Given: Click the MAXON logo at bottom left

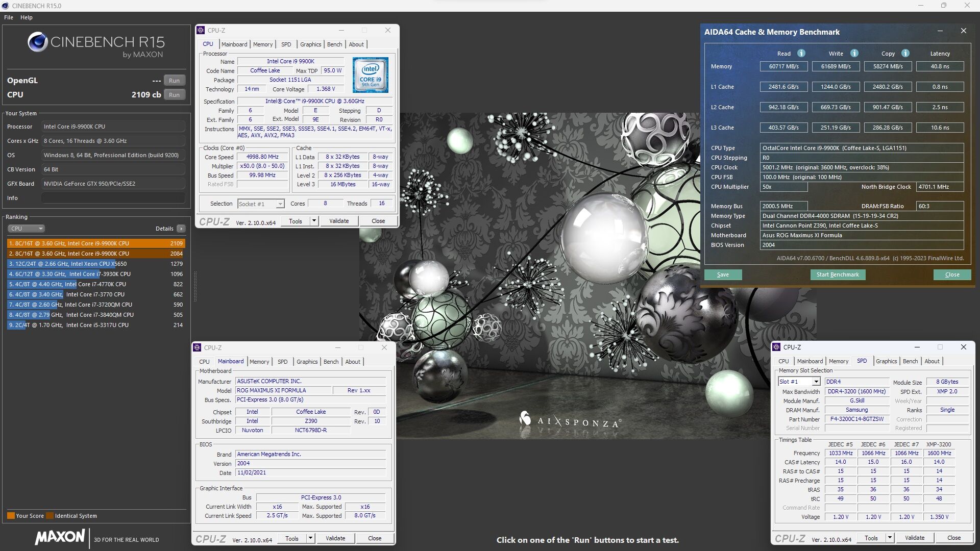Looking at the screenshot, I should click(x=60, y=537).
